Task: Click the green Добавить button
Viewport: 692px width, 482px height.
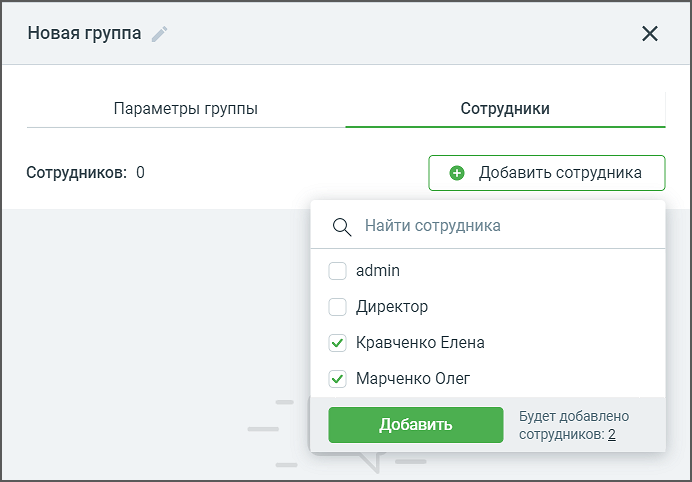Action: (416, 425)
